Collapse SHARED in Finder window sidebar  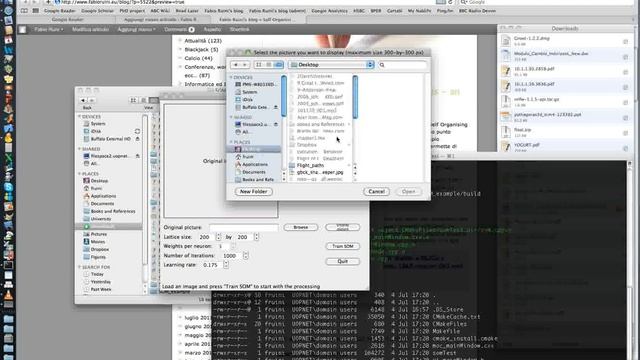[x=80, y=149]
